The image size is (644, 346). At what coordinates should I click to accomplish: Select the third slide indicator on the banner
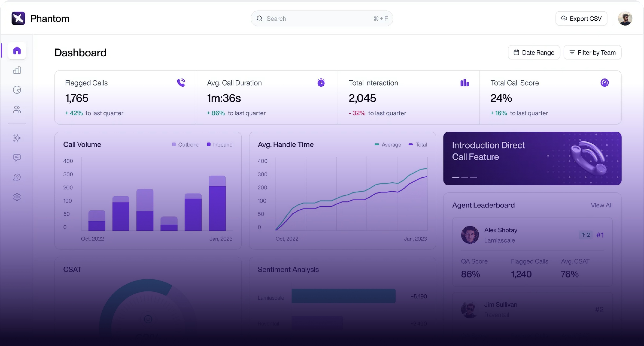click(x=473, y=178)
